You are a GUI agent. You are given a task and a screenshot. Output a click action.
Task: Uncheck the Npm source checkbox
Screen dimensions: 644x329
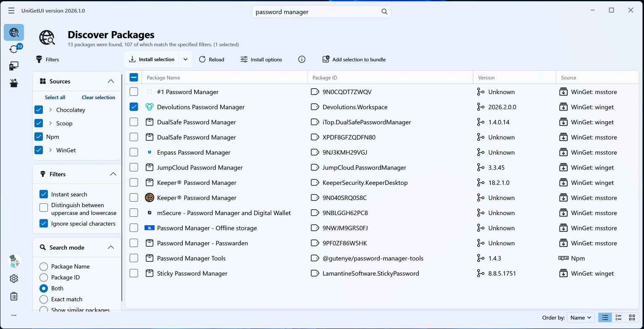click(39, 137)
